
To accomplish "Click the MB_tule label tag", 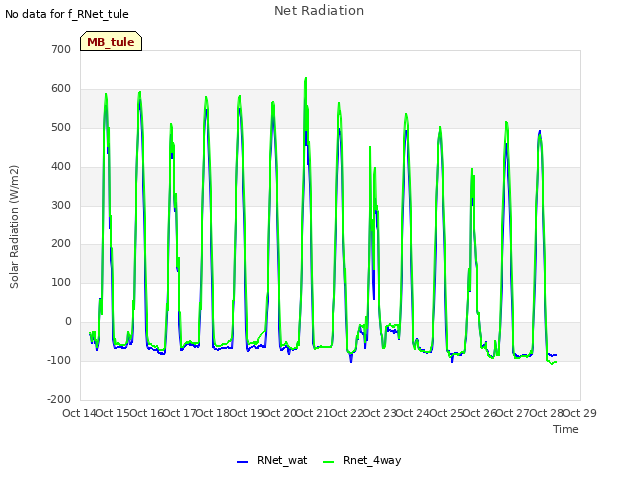I will pos(111,41).
